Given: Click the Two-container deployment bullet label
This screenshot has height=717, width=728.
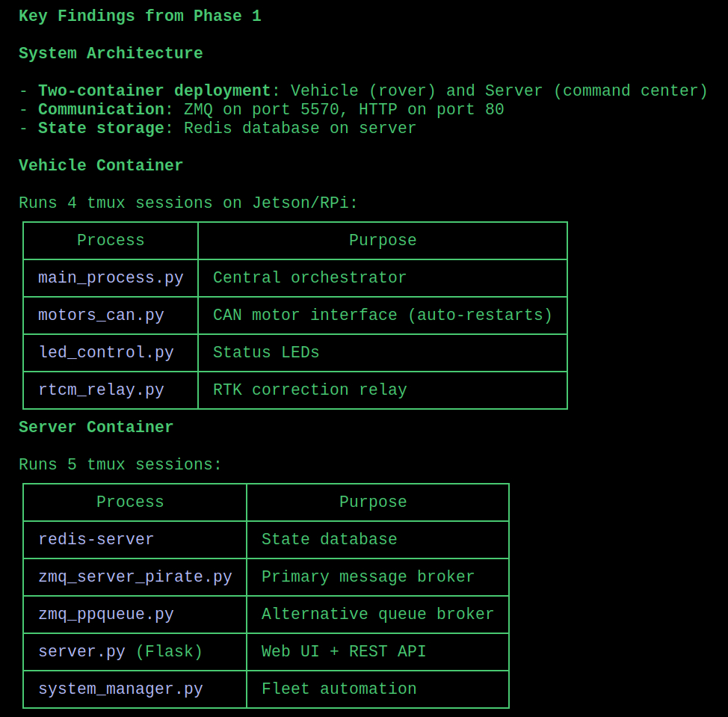Looking at the screenshot, I should (x=155, y=91).
